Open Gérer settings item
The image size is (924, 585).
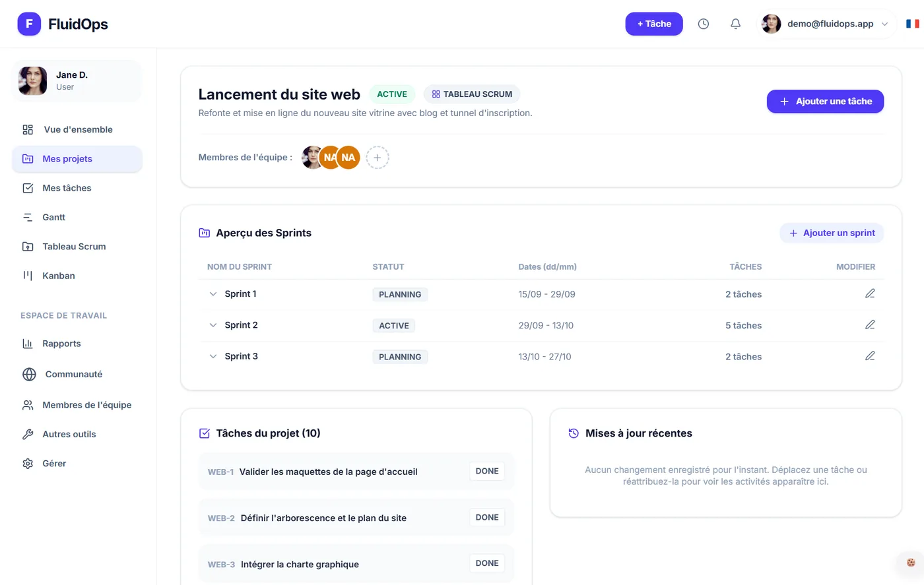point(77,464)
